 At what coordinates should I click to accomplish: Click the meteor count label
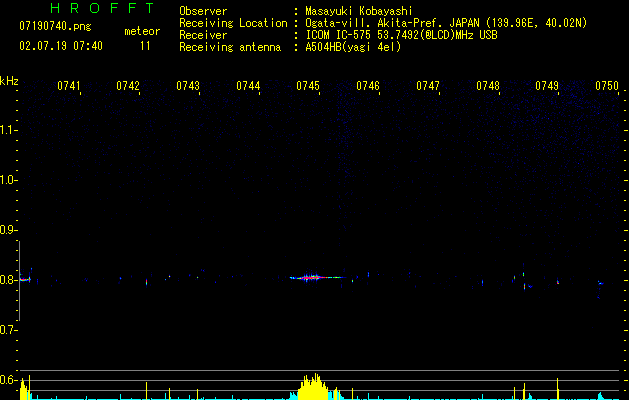click(x=142, y=31)
